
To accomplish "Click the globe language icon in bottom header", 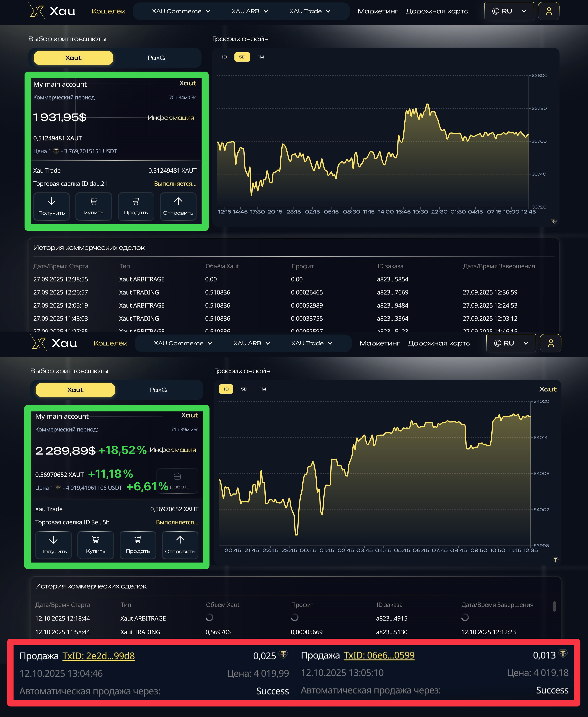I will [x=498, y=343].
